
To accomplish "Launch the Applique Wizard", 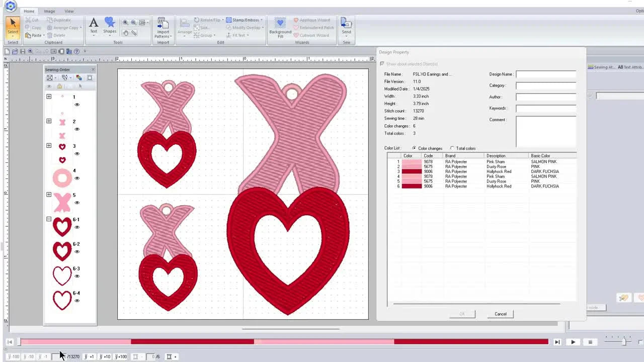I will 313,20.
